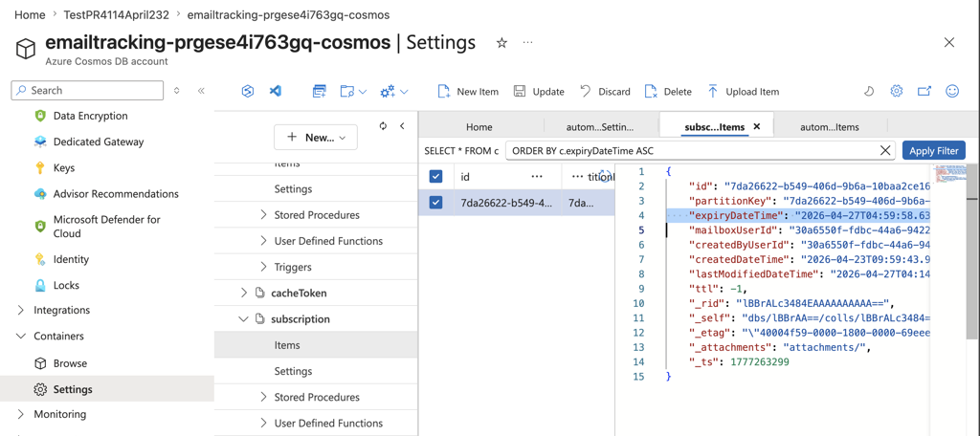Toggle dark theme moon icon

coord(869,91)
